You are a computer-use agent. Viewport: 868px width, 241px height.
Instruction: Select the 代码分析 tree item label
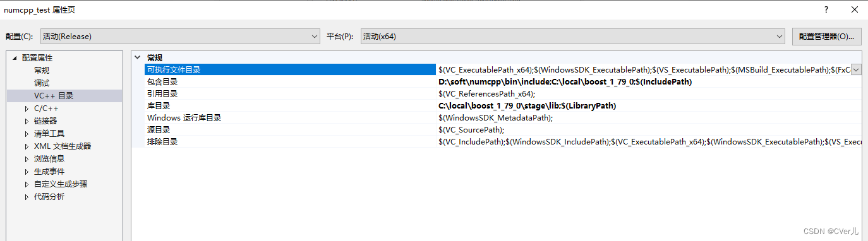(49, 197)
